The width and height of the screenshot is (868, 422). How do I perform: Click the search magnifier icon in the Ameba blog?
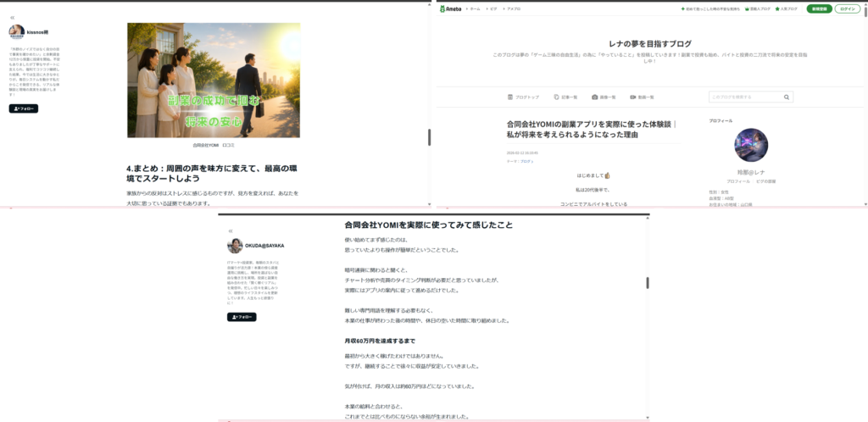[x=786, y=97]
